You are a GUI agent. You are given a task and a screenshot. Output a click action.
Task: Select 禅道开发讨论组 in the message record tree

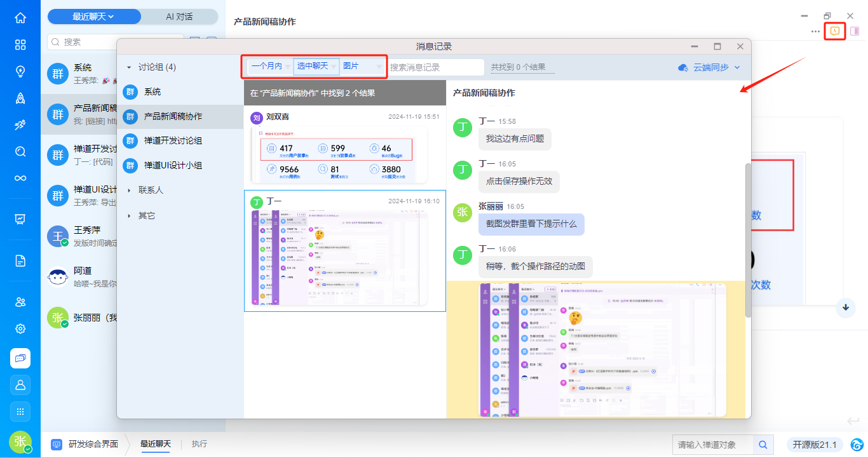[180, 141]
